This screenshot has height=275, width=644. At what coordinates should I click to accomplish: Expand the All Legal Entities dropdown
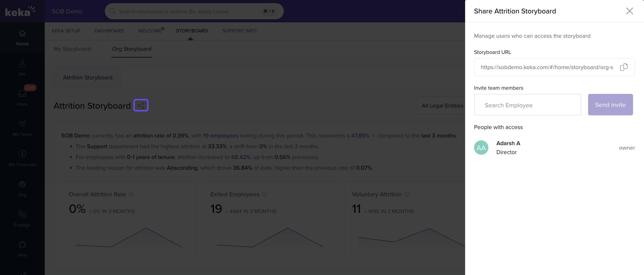click(x=442, y=106)
